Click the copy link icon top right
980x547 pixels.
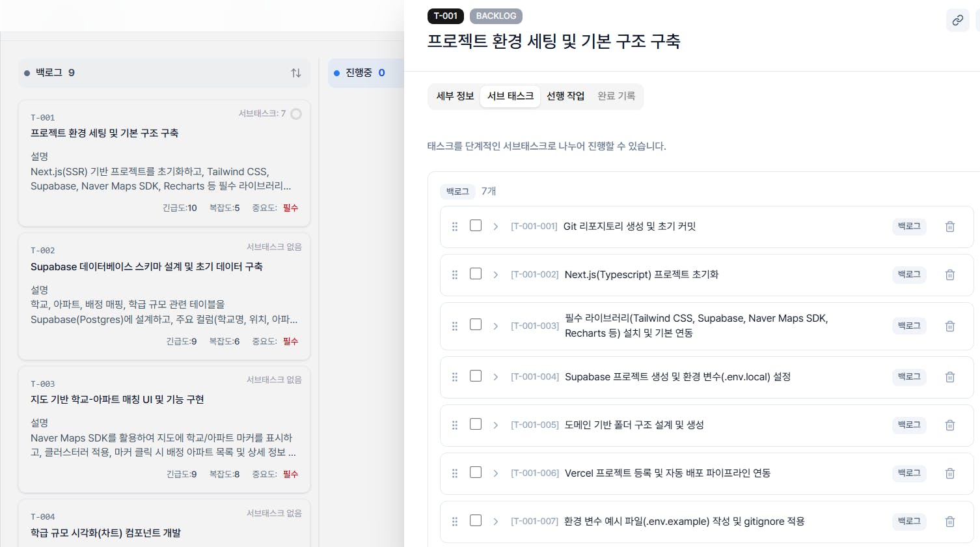[957, 20]
